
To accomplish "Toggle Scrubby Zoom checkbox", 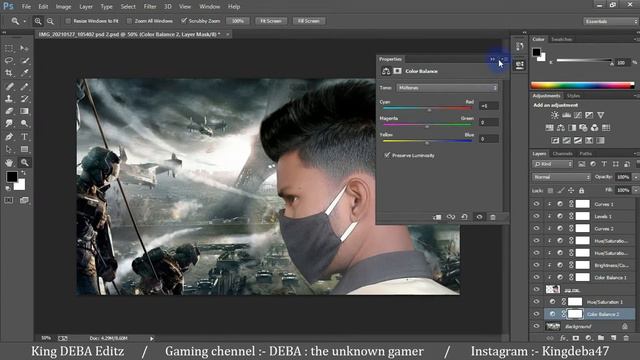I will pyautogui.click(x=184, y=21).
